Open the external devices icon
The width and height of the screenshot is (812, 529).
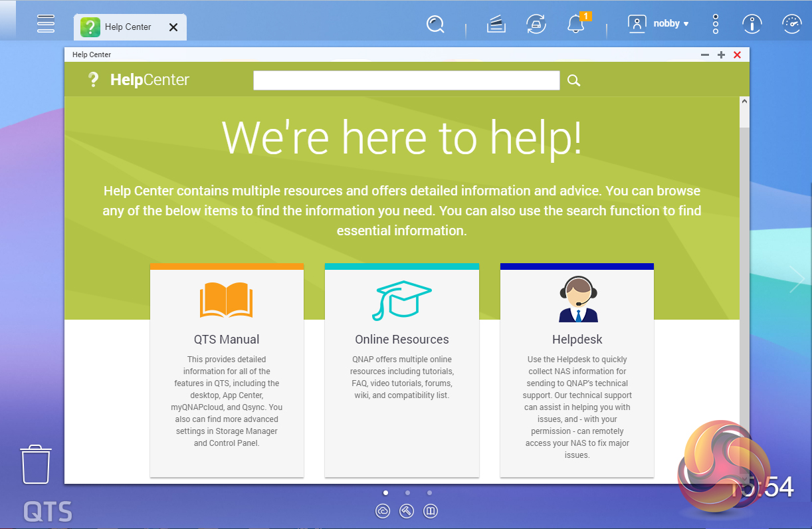pyautogui.click(x=536, y=25)
